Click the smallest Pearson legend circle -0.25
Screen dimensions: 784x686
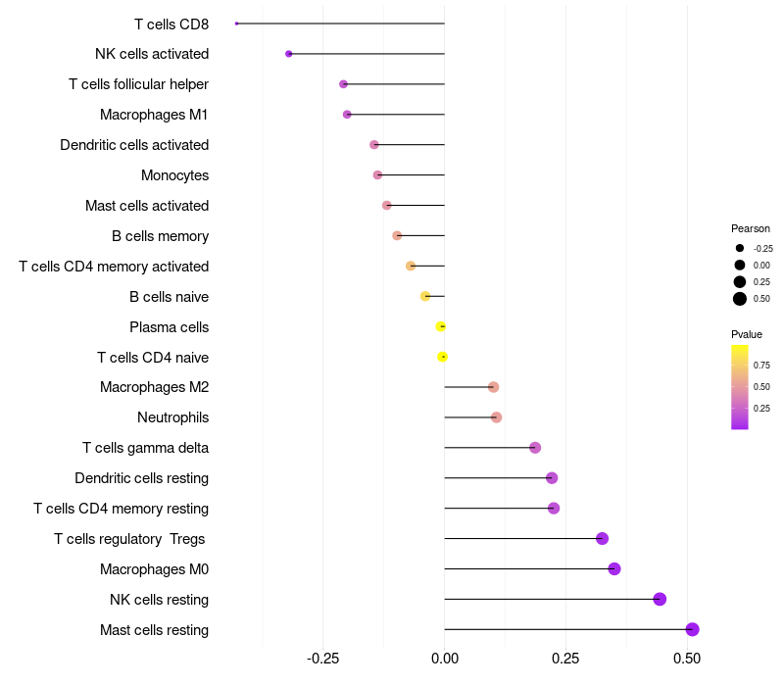pos(740,249)
